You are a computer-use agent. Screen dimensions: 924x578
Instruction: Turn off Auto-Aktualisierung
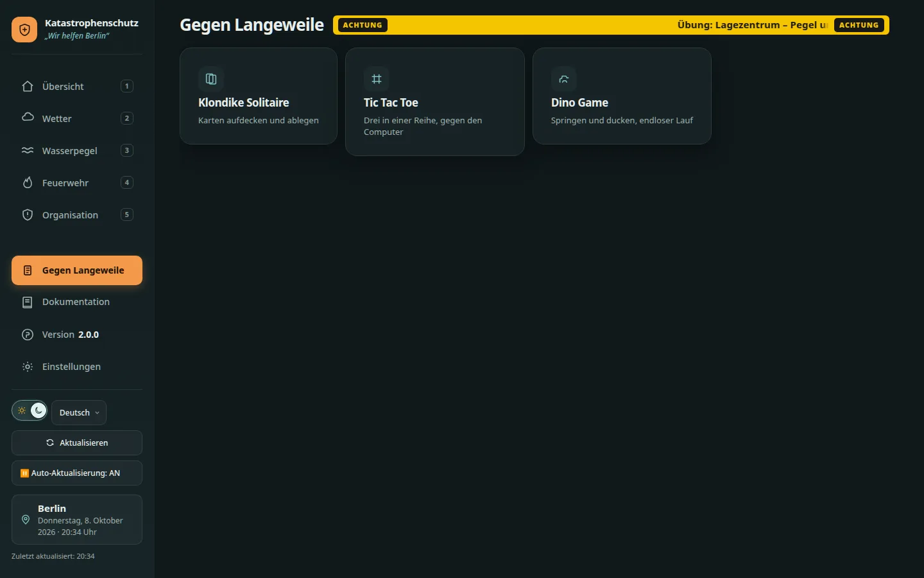tap(77, 473)
